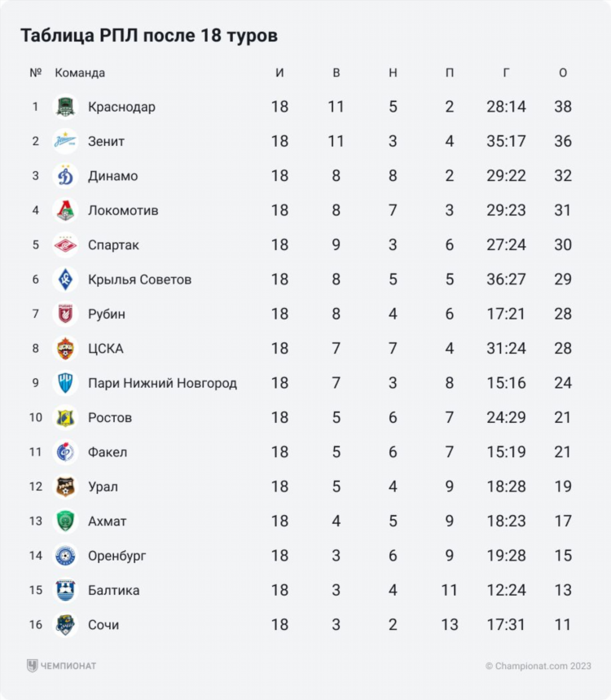The image size is (611, 700).
Task: Click the Krylya Sovetov emblem
Action: (66, 280)
